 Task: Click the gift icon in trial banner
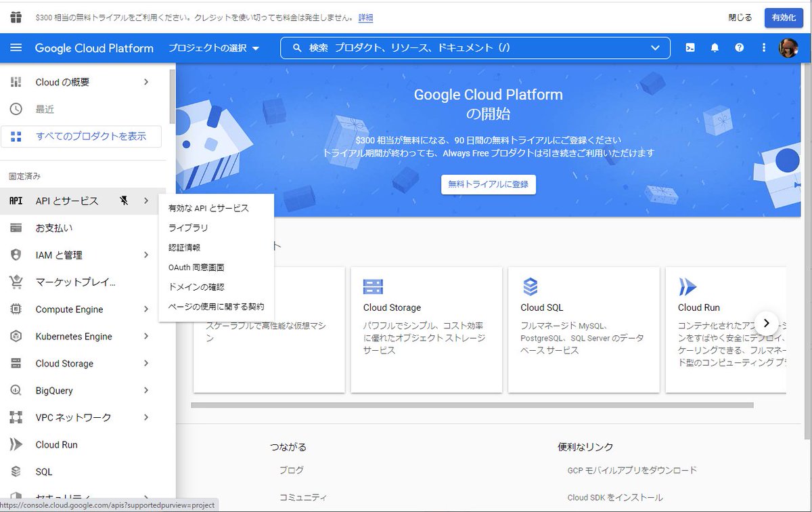[16, 17]
